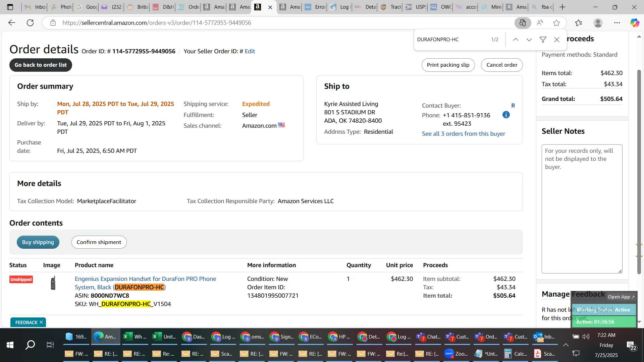Click the phone info icon
Screen dimensions: 644x362
(506, 115)
